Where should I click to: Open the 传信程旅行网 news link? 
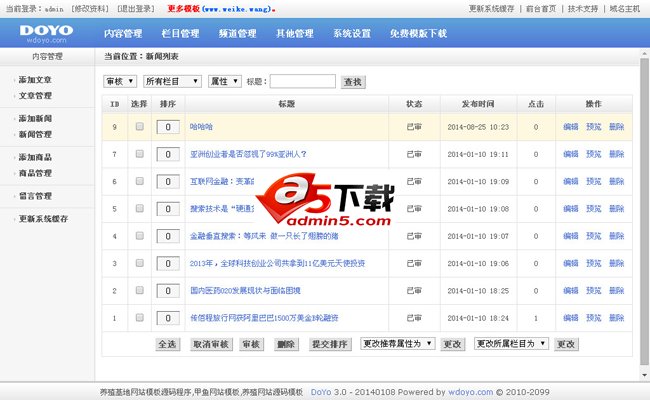[x=264, y=318]
